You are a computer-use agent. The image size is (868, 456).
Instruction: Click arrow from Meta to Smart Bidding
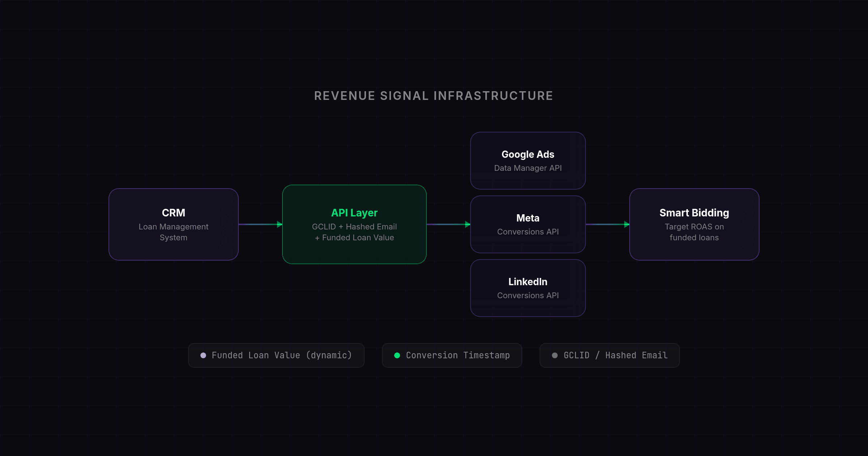tap(607, 224)
